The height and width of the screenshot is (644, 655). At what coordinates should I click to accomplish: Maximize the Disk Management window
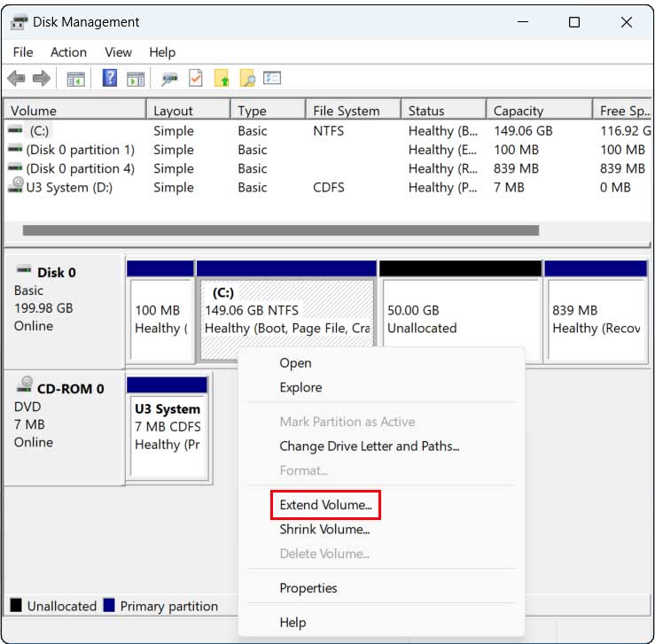coord(574,22)
